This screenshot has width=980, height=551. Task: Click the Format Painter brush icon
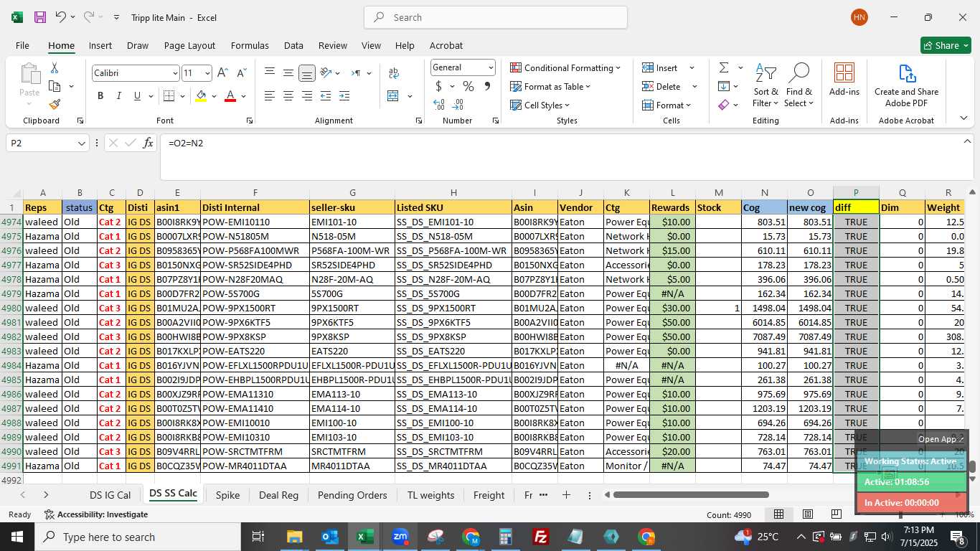click(x=55, y=104)
